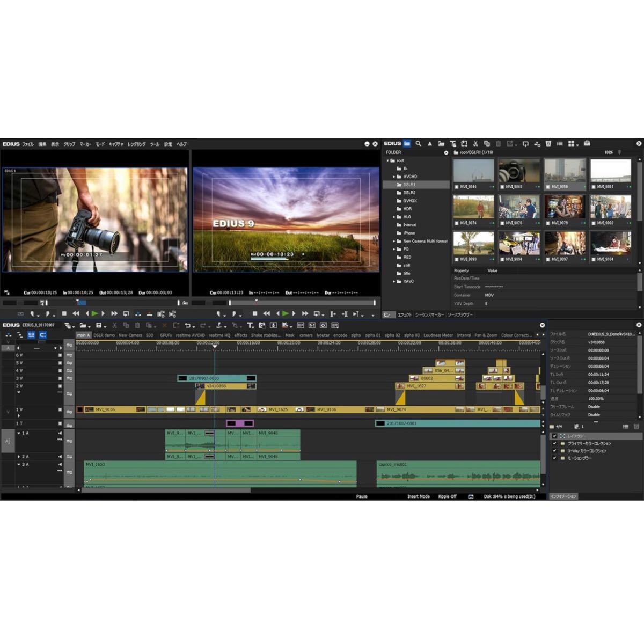The width and height of the screenshot is (644, 644).
Task: Click the move-up triangle icon in bin toolbar
Action: pyautogui.click(x=429, y=144)
